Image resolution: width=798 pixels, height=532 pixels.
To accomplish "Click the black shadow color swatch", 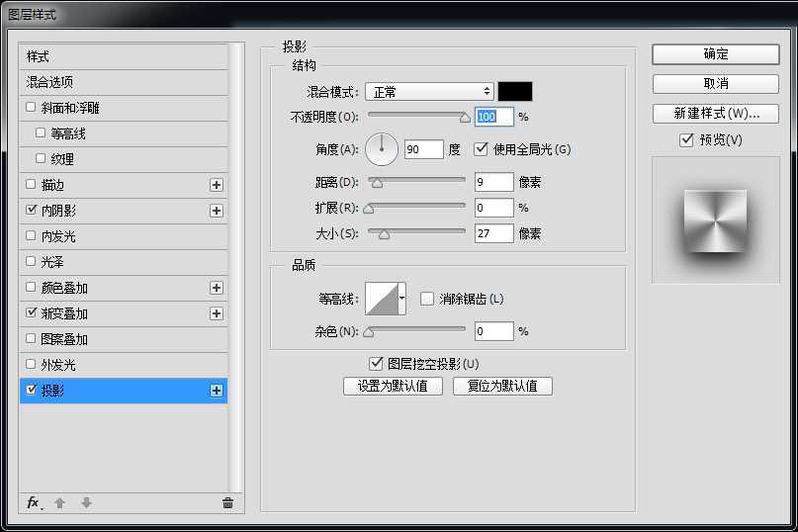I will [x=515, y=91].
